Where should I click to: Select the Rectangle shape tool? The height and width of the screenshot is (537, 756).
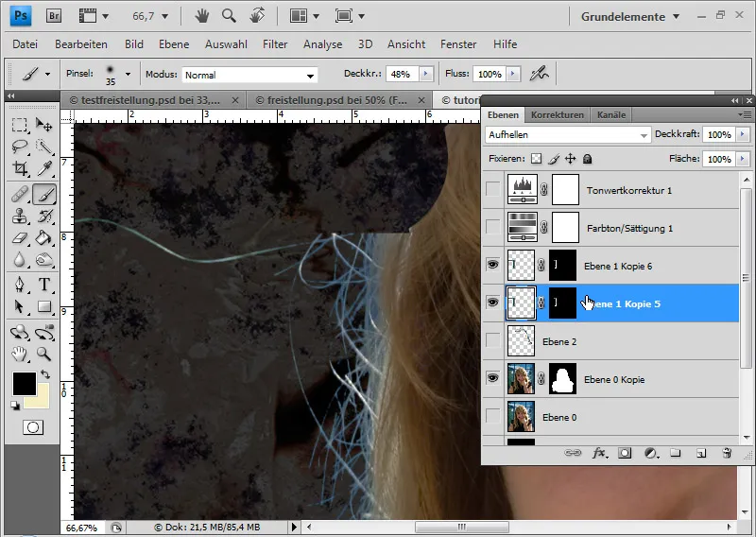pyautogui.click(x=44, y=306)
